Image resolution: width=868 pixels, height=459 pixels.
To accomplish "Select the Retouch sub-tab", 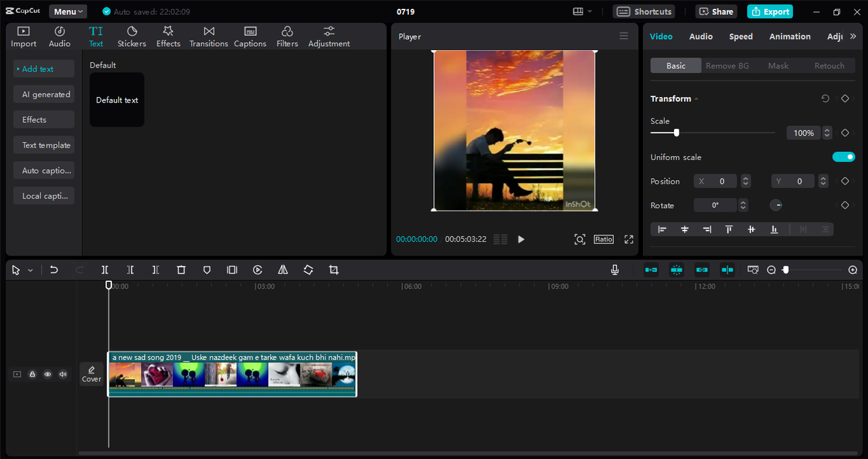I will (829, 66).
